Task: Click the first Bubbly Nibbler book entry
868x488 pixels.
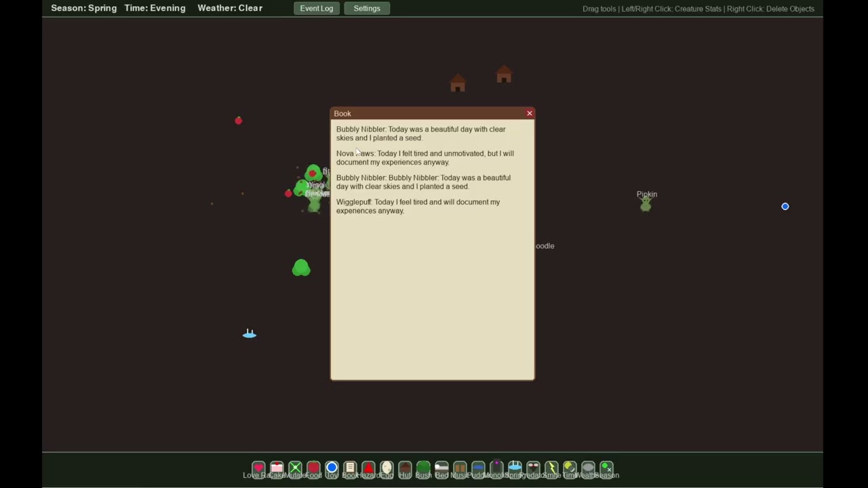Action: pos(421,134)
